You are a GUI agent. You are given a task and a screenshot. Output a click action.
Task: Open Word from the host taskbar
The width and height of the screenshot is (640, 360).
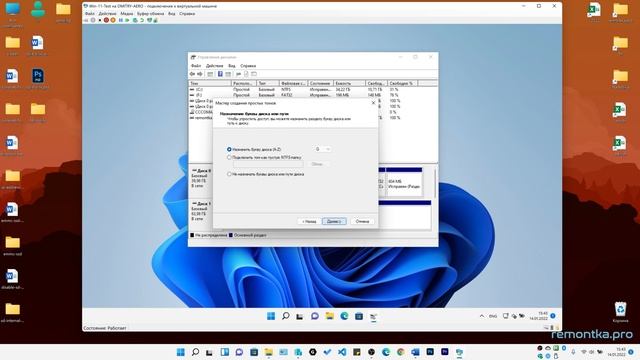tap(415, 352)
